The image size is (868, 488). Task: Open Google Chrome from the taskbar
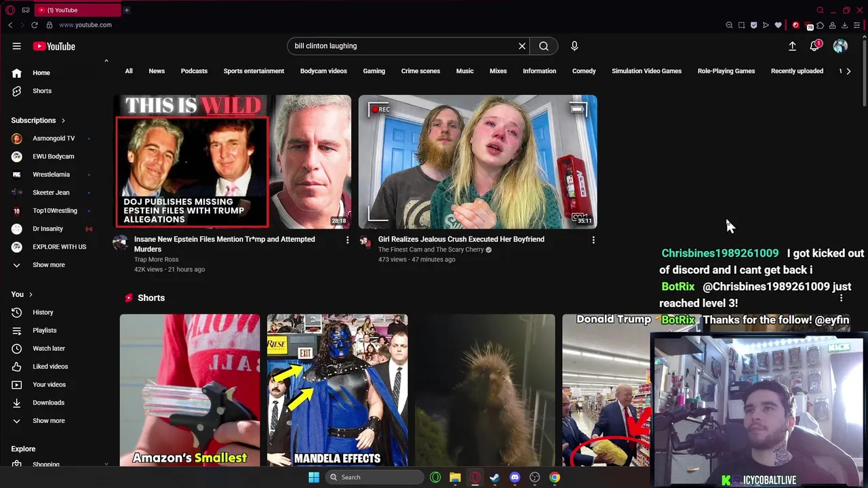555,477
